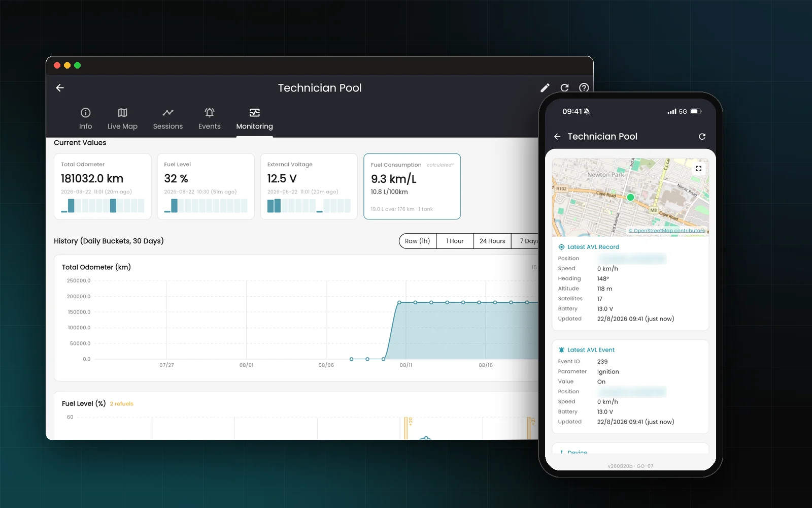Click the green vehicle marker on the map
Image resolution: width=812 pixels, height=508 pixels.
(630, 197)
